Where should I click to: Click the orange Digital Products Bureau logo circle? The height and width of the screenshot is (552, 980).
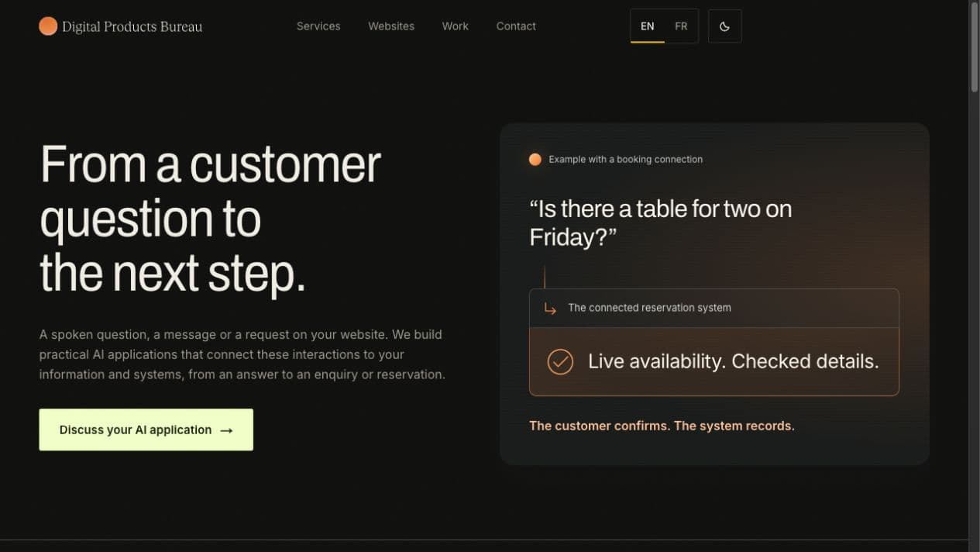click(48, 26)
